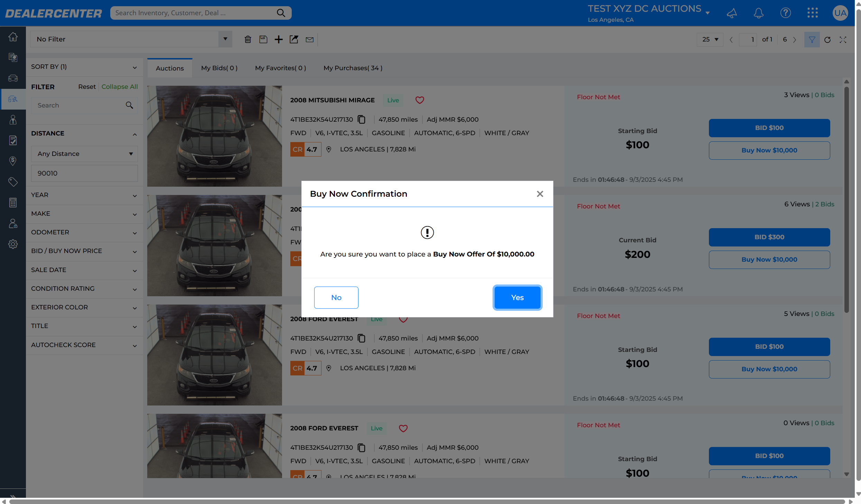Screen dimensions: 861x504
Task: Toggle the filter funnel icon
Action: [812, 39]
